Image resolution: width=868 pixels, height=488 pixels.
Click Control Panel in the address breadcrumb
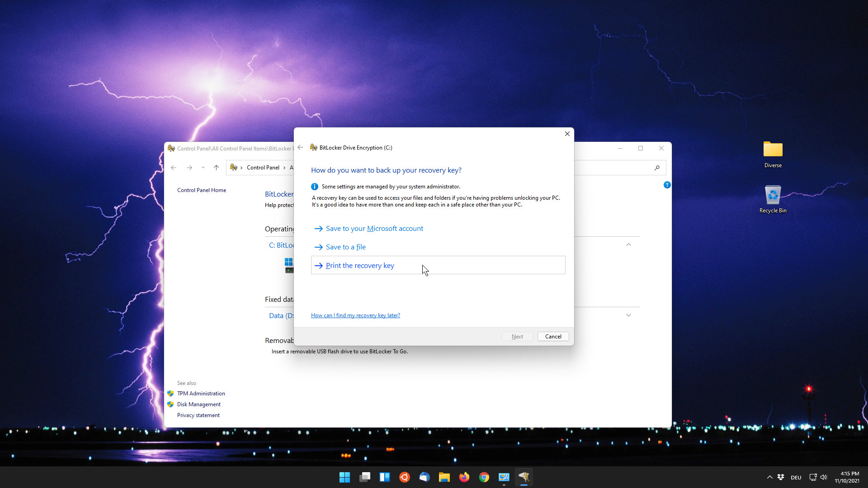263,168
